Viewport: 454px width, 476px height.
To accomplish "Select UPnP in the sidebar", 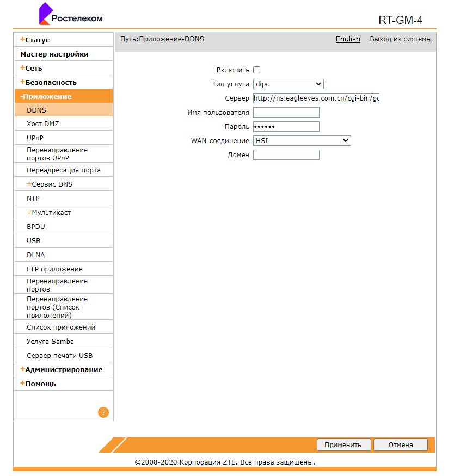I will click(x=35, y=138).
